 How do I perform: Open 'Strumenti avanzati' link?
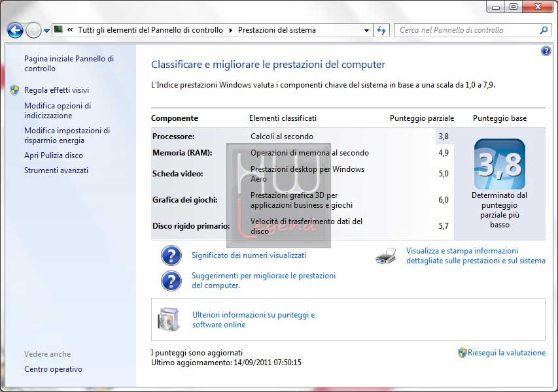[56, 171]
